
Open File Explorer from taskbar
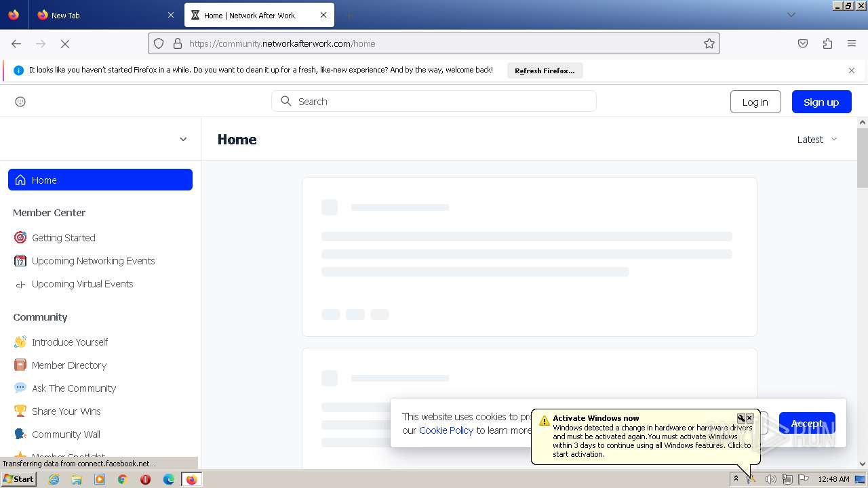coord(77,479)
